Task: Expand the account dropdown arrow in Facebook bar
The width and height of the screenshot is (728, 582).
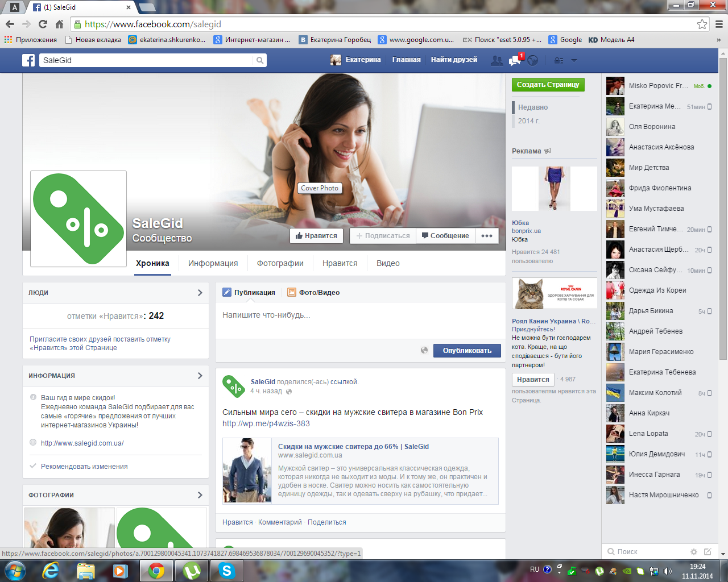Action: click(574, 60)
